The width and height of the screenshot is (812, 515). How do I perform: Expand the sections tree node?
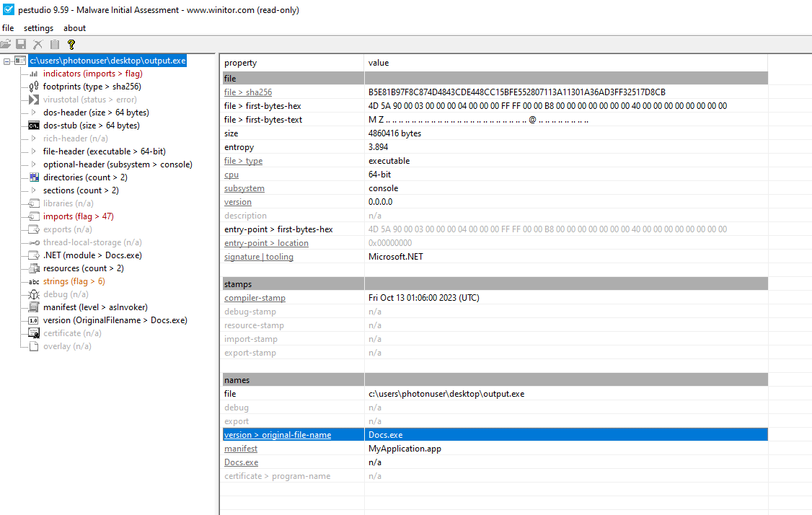click(x=34, y=190)
